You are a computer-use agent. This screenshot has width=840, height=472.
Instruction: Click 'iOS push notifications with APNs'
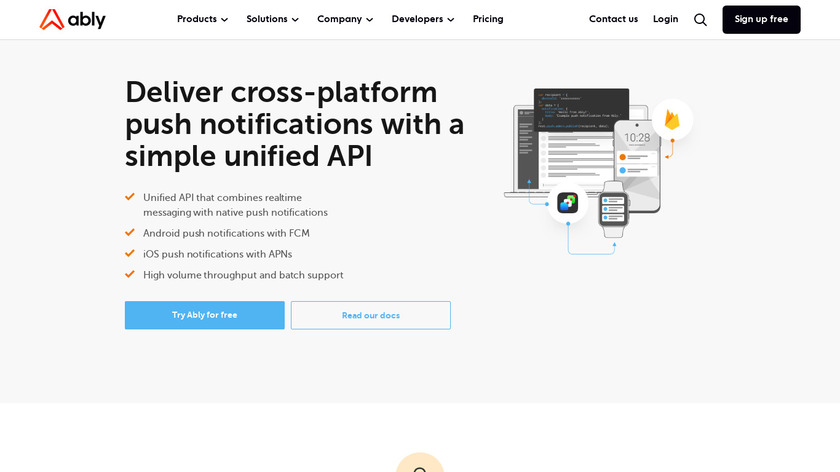coord(218,254)
